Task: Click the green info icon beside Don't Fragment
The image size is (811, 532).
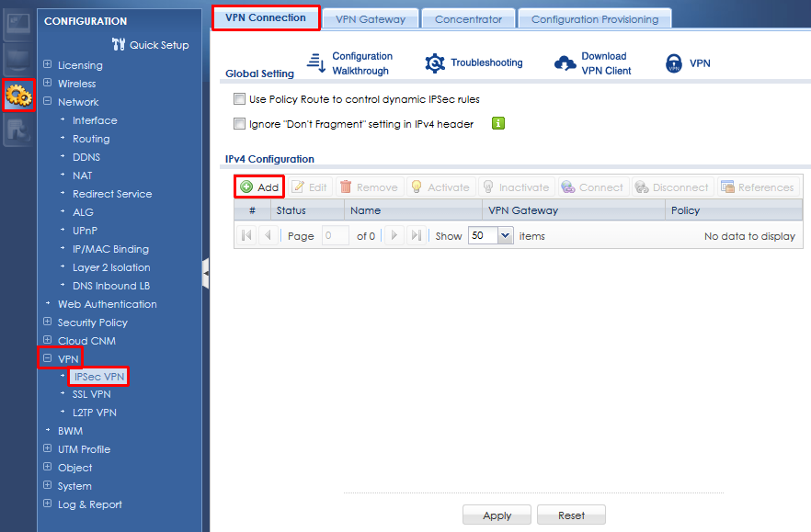Action: (x=498, y=124)
